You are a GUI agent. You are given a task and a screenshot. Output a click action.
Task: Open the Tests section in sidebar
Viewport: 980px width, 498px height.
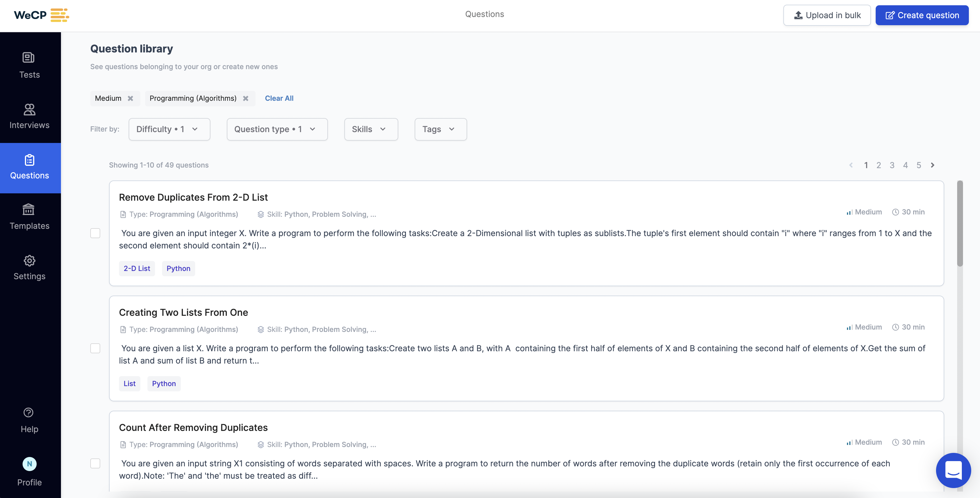point(29,65)
